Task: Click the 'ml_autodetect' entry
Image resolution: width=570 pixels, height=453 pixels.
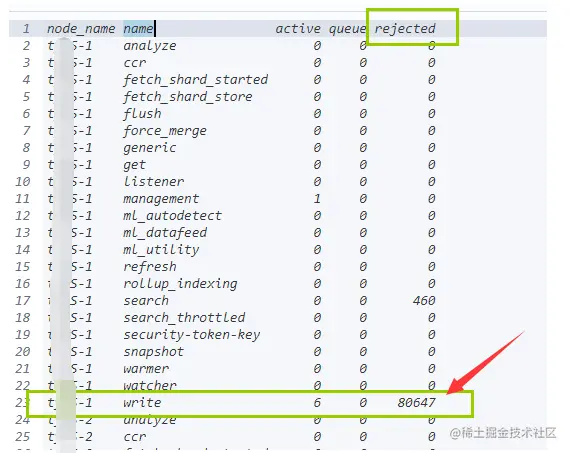Action: (172, 216)
